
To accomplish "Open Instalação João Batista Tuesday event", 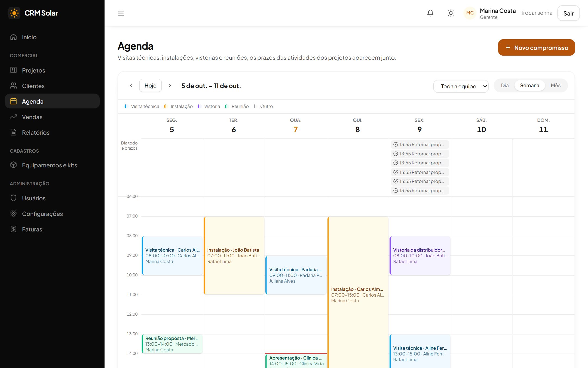I will (234, 256).
